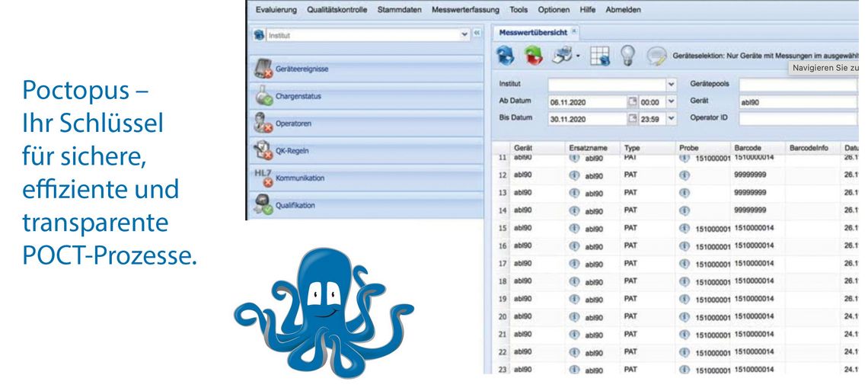Screen dimensions: 868x388
Task: Click the Gerätepools input field
Action: [x=798, y=85]
